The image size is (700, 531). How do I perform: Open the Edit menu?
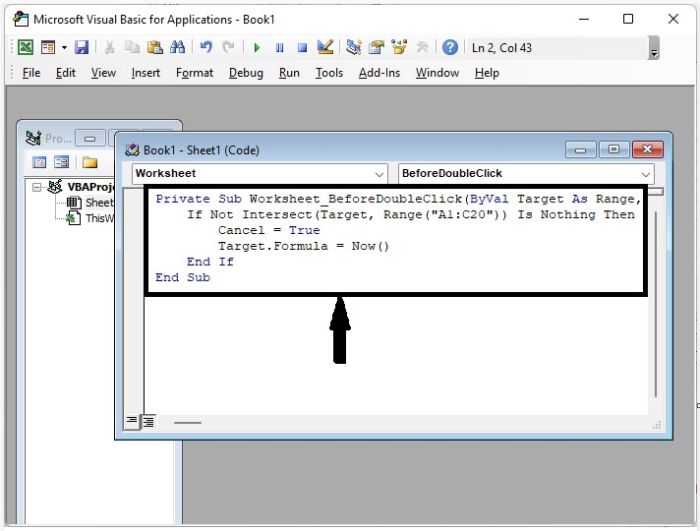66,73
